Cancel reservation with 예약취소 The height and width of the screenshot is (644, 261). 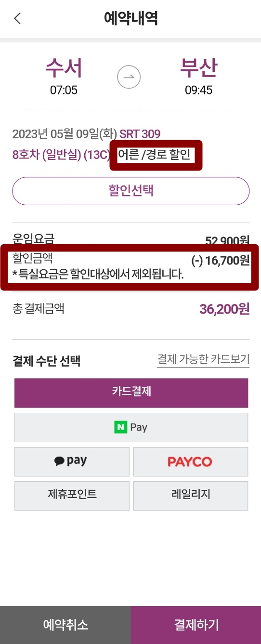pyautogui.click(x=65, y=625)
